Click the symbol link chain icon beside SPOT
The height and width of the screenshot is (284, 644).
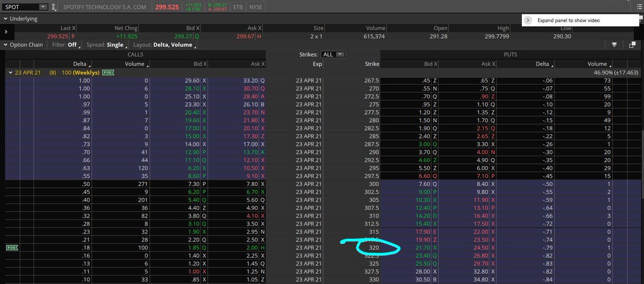[x=54, y=7]
